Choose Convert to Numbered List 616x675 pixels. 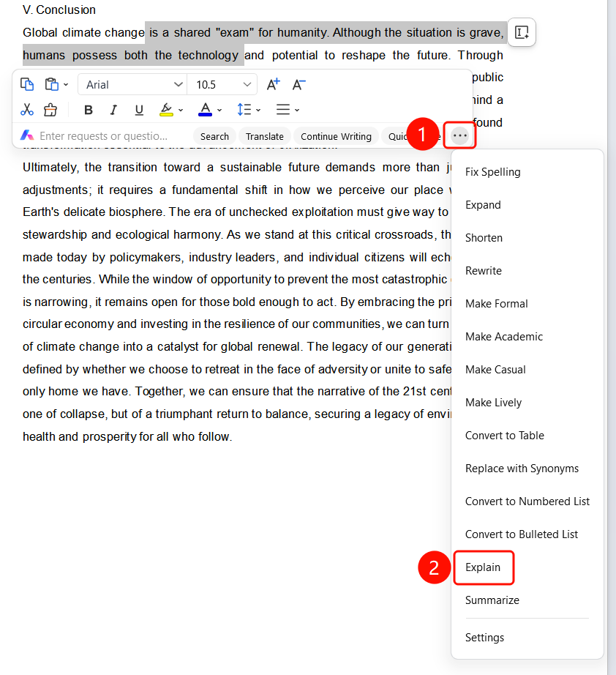pos(527,501)
